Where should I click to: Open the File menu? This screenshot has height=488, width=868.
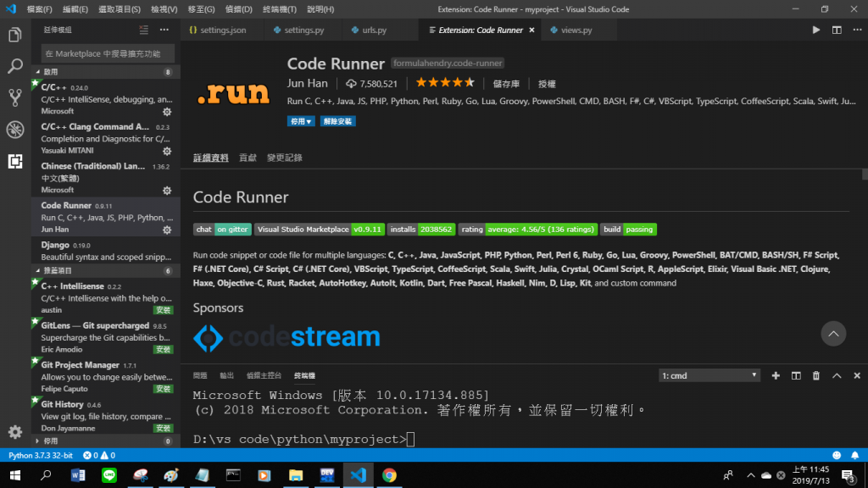click(39, 8)
